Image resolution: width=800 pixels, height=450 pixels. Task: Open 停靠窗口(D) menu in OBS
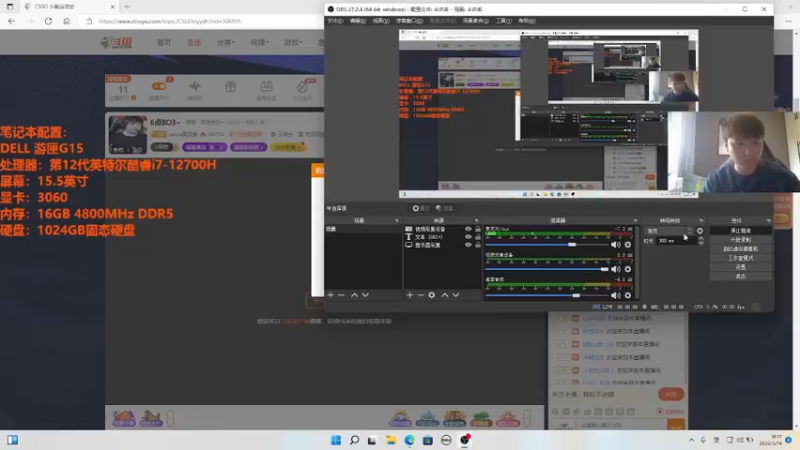[x=409, y=21]
